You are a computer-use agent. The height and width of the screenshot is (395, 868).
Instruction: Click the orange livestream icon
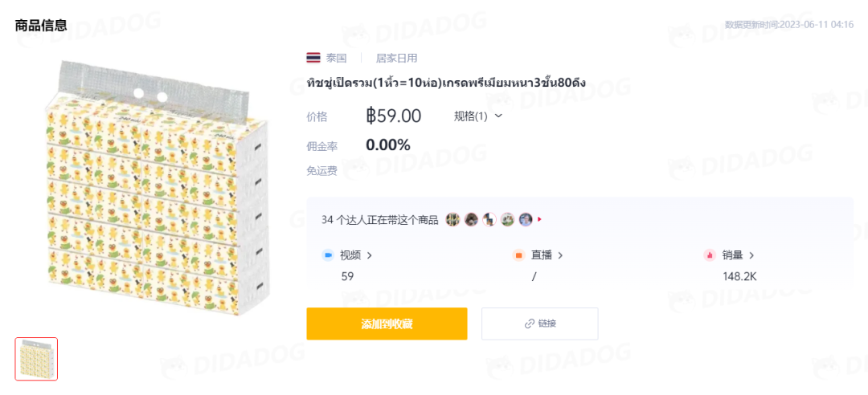[518, 255]
